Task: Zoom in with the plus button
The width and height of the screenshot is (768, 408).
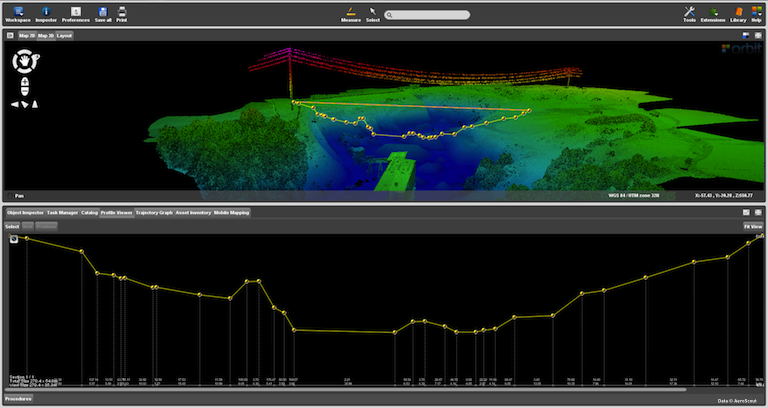Action: point(24,82)
